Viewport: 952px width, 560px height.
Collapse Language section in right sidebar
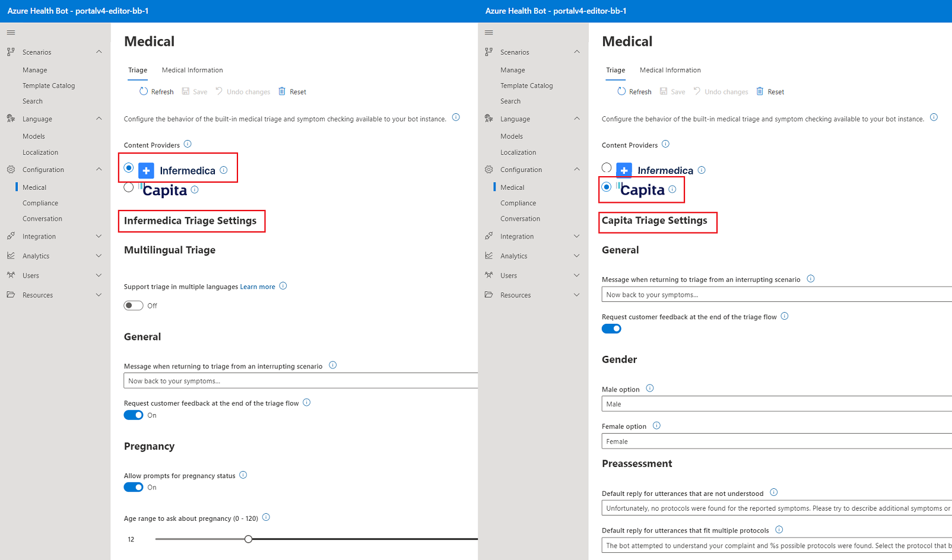pyautogui.click(x=577, y=119)
